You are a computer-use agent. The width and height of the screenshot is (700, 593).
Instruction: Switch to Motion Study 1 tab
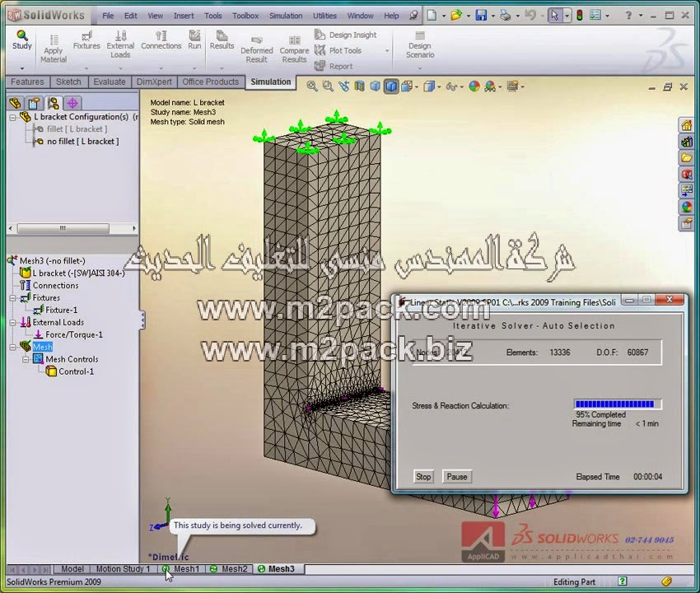point(123,569)
